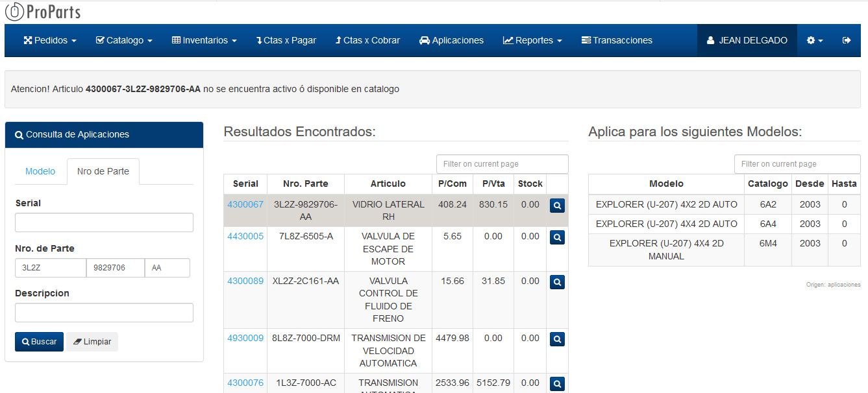
Task: Open the settings gear dropdown
Action: tap(815, 40)
